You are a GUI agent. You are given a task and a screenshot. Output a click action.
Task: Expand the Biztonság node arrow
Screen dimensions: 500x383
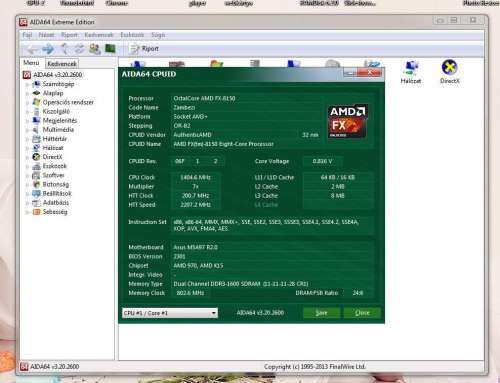tap(27, 185)
